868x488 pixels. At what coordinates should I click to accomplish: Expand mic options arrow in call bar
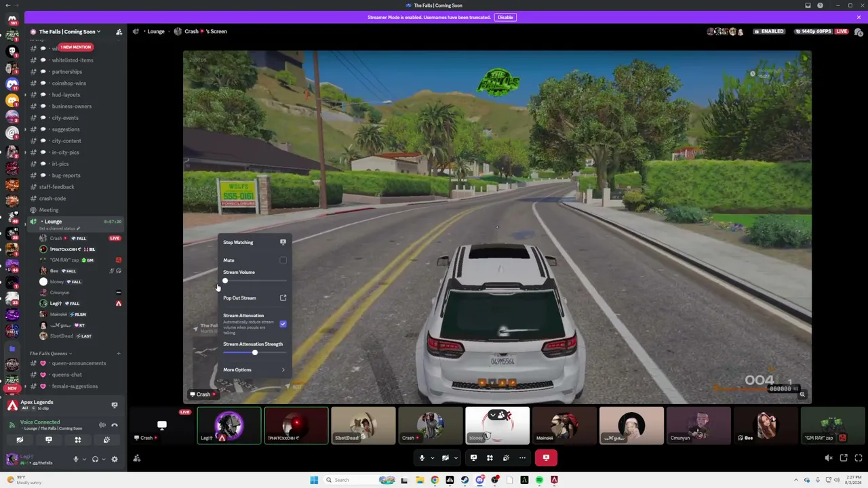(x=432, y=458)
